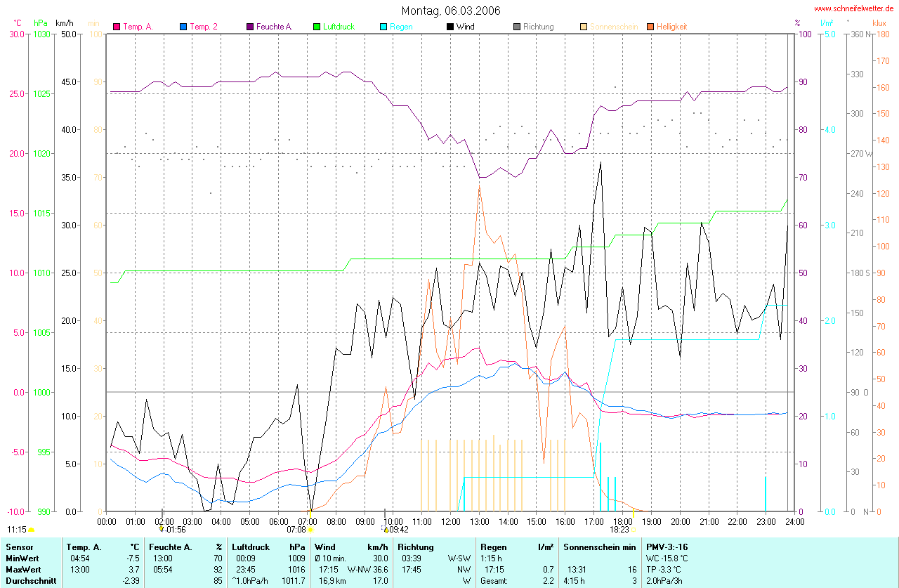Viewport: 899px width, 588px height.
Task: Click the pale Sonnenschein legend swatch
Action: [584, 27]
